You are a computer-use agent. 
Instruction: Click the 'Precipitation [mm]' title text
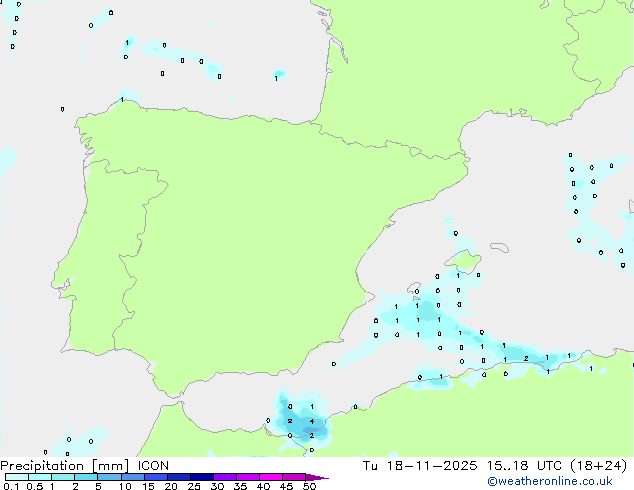65,466
